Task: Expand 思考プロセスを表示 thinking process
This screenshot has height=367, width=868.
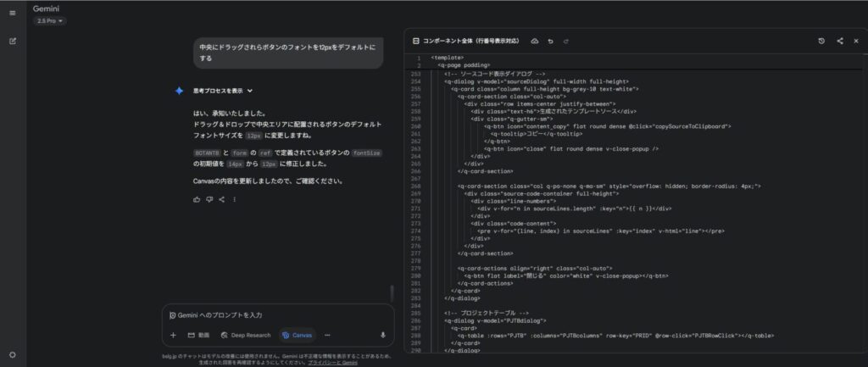Action: pos(223,91)
